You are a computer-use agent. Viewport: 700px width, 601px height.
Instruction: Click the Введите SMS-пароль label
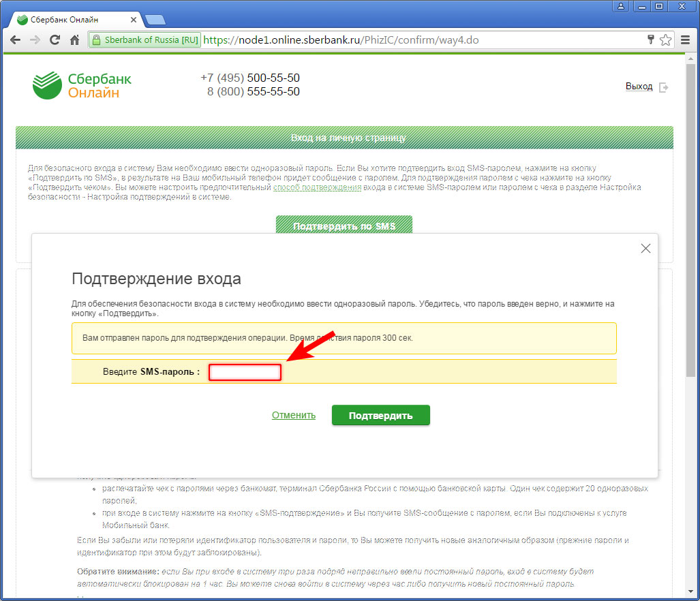point(151,371)
